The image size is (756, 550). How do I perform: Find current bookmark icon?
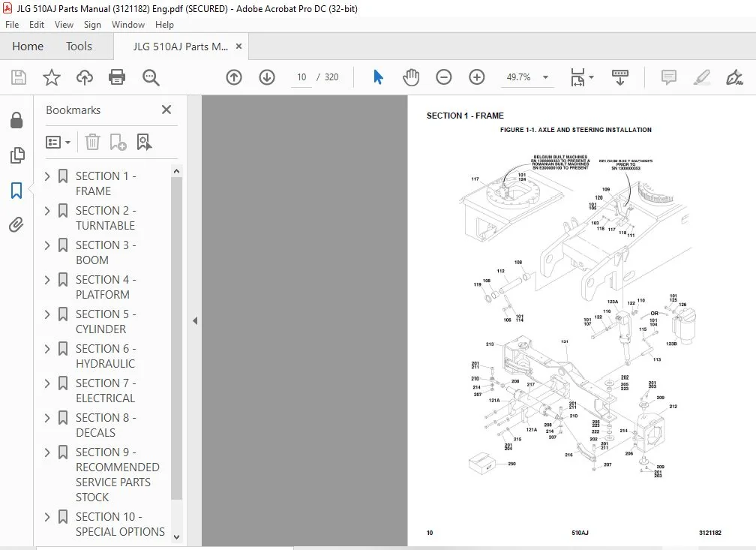(x=144, y=142)
